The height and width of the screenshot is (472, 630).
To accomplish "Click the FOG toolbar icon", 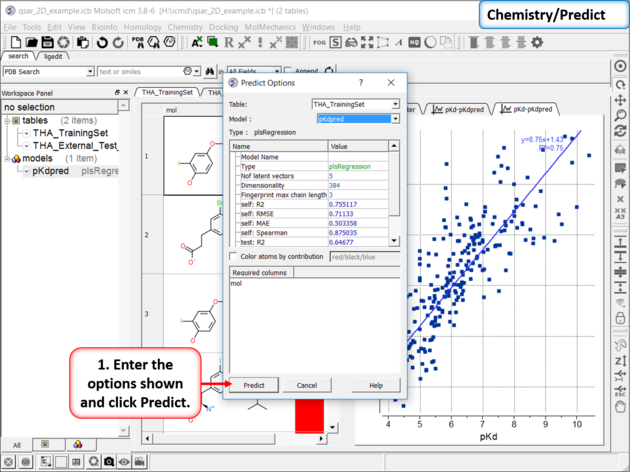I will (319, 43).
